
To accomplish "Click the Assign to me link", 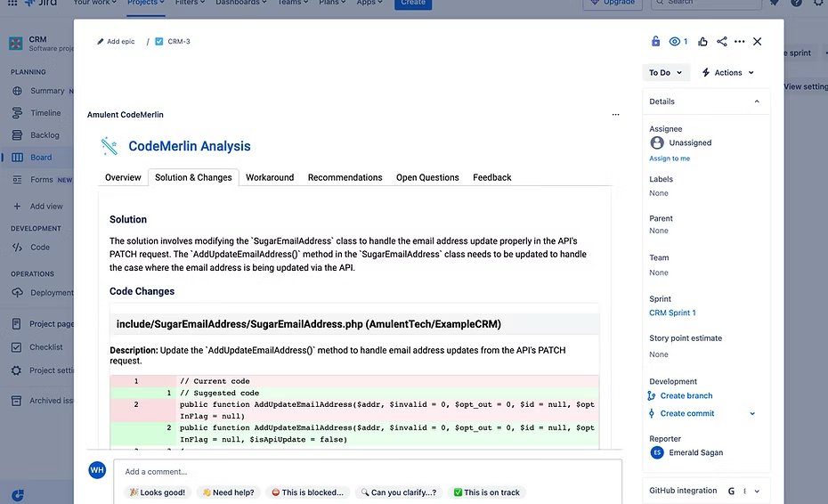I will click(669, 159).
